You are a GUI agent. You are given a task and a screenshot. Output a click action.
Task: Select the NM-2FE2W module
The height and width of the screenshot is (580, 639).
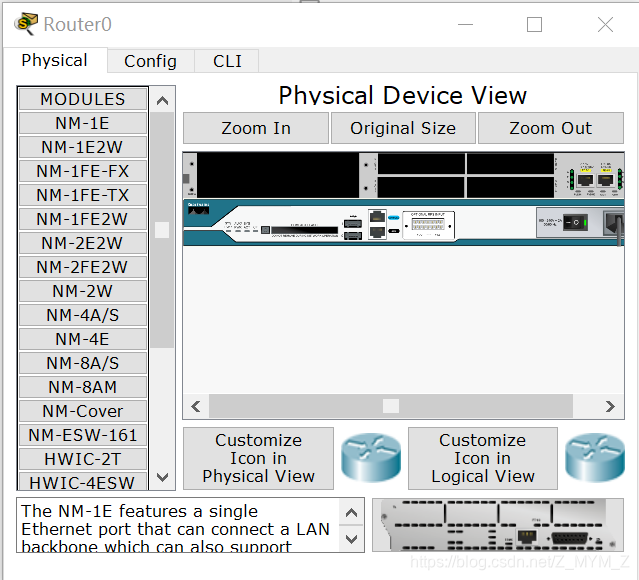83,267
